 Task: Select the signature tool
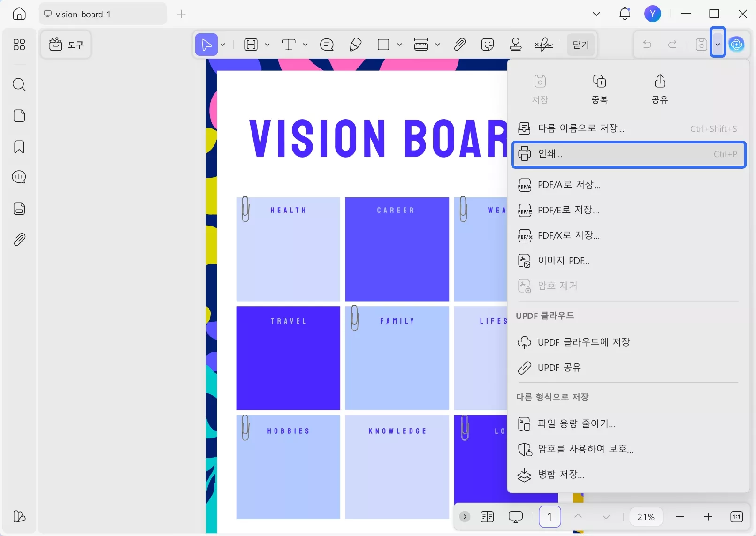[544, 45]
